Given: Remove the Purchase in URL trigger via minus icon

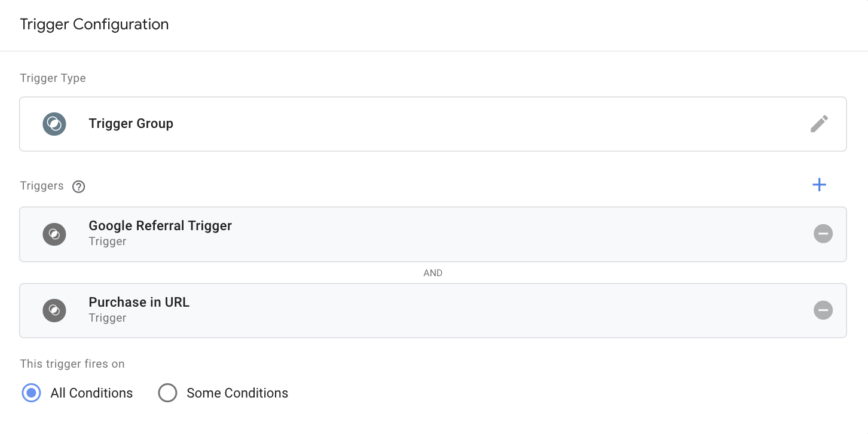Looking at the screenshot, I should coord(823,310).
